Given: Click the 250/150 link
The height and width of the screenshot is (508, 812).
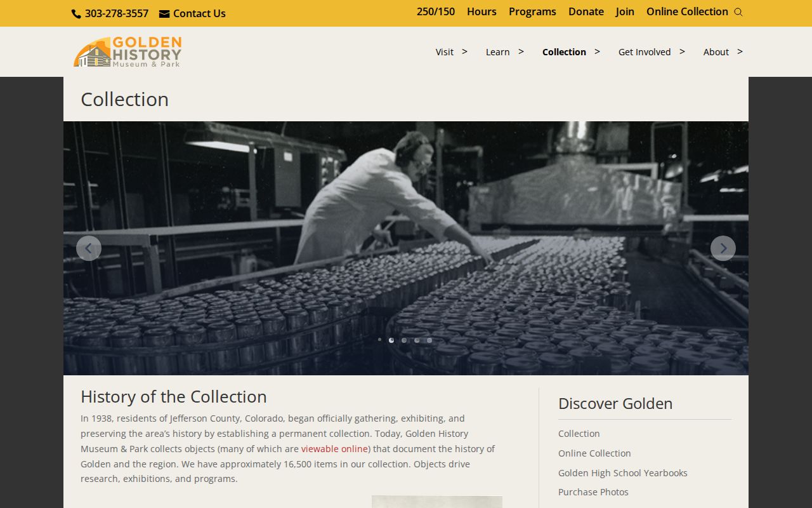Looking at the screenshot, I should 436,11.
